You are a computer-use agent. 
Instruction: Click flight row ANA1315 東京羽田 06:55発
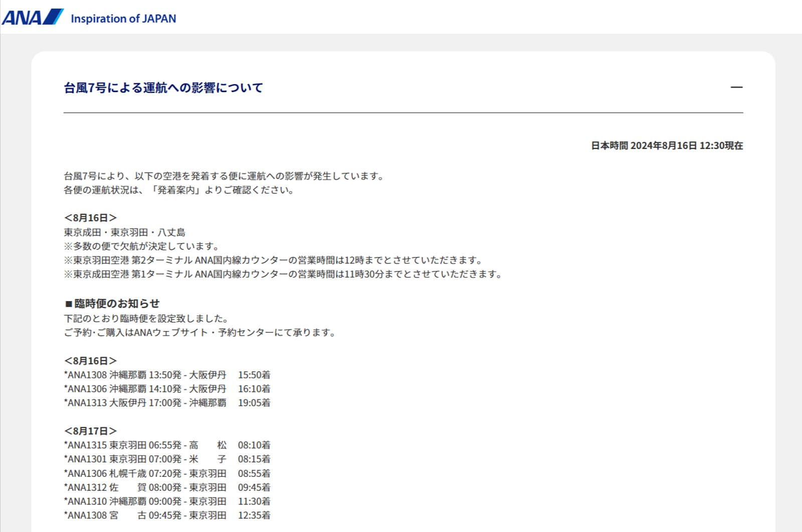(x=167, y=445)
